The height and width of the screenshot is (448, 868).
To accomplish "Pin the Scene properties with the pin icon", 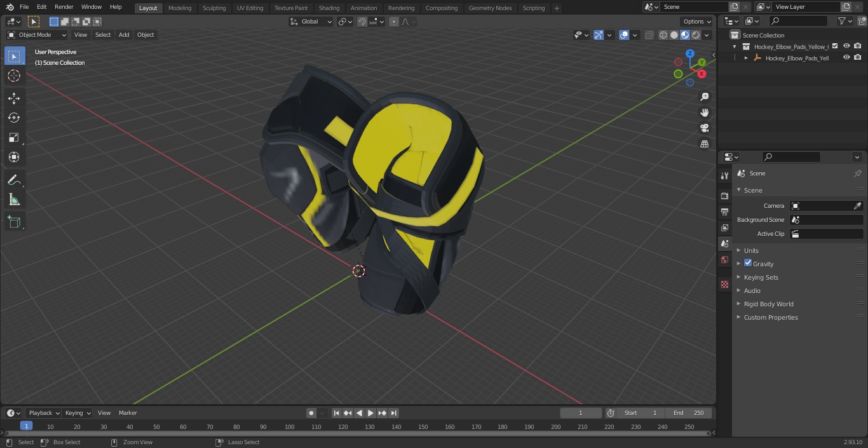I will 857,173.
